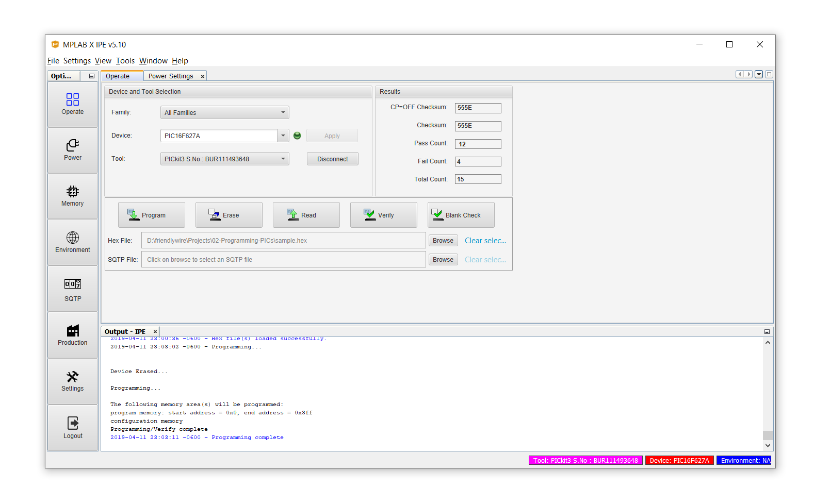Open the Environment sidebar section

pos(72,242)
